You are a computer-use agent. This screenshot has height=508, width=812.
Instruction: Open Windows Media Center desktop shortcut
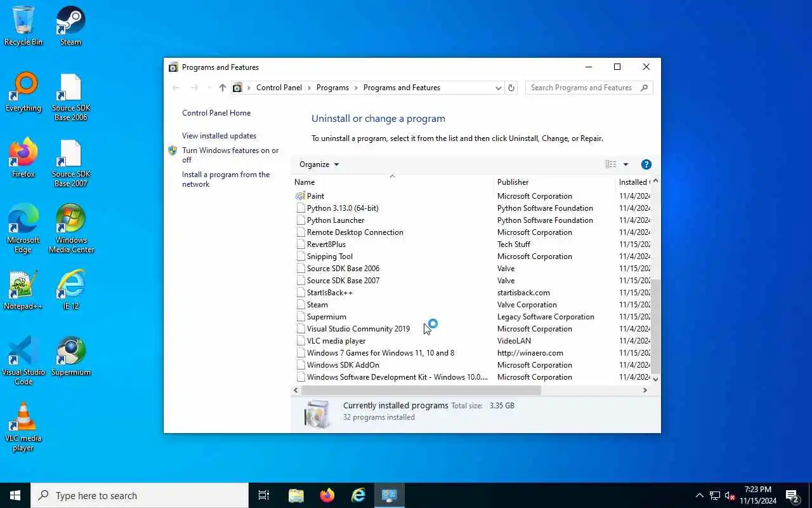pyautogui.click(x=70, y=229)
